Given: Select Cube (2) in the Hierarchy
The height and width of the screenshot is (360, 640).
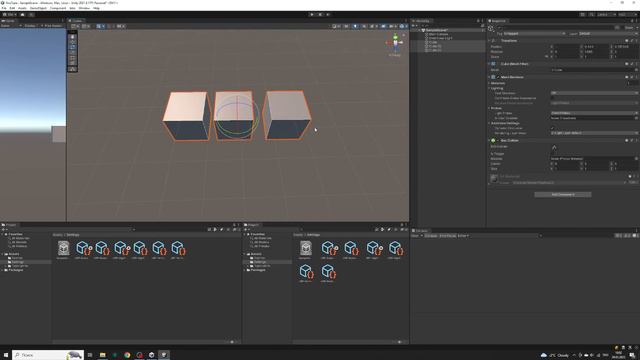Looking at the screenshot, I should 435,50.
